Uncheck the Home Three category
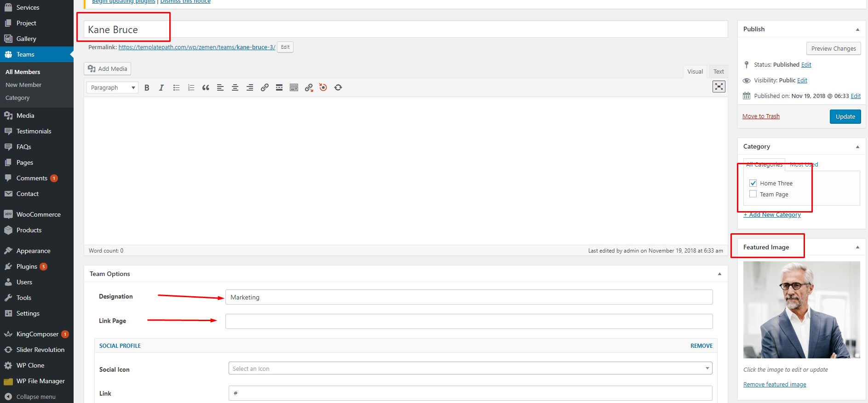868x403 pixels. tap(753, 183)
